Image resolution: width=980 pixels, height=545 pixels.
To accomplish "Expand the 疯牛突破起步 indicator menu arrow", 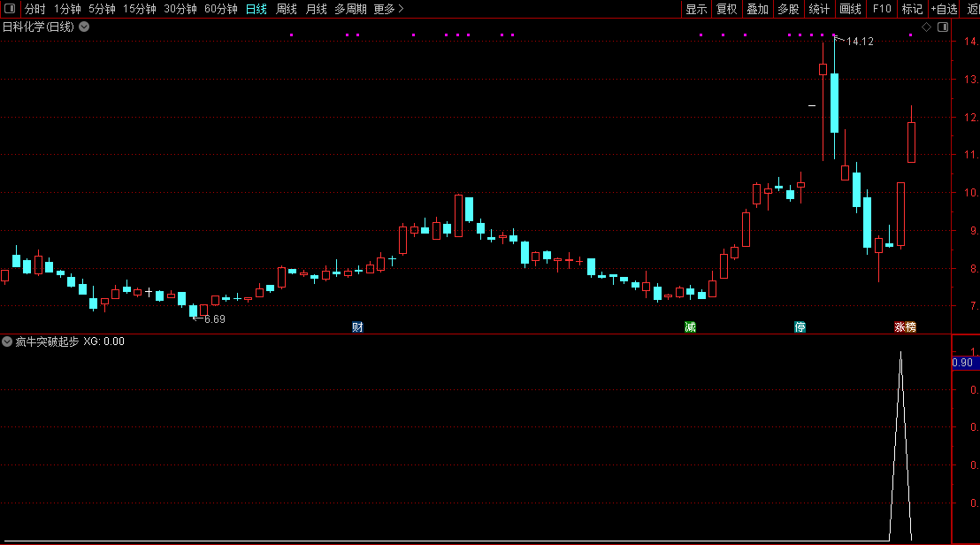I will [7, 342].
